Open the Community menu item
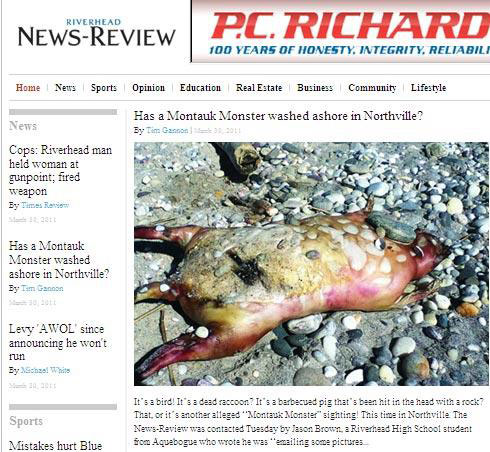The width and height of the screenshot is (490, 452). [372, 88]
